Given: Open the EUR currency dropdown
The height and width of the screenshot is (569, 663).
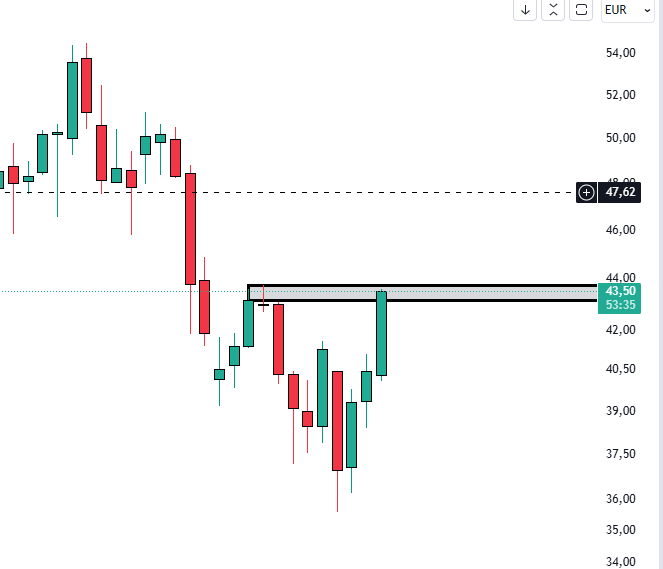Looking at the screenshot, I should click(x=628, y=10).
